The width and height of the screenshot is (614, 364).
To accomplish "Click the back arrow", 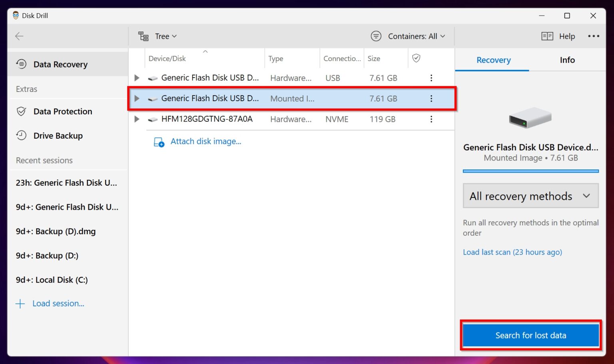I will 19,36.
